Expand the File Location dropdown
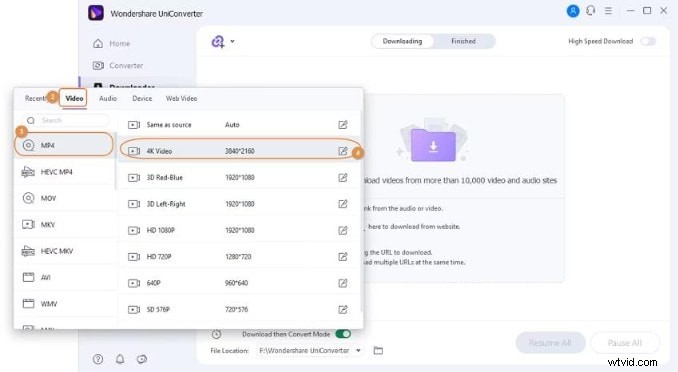This screenshot has height=372, width=678. 358,350
